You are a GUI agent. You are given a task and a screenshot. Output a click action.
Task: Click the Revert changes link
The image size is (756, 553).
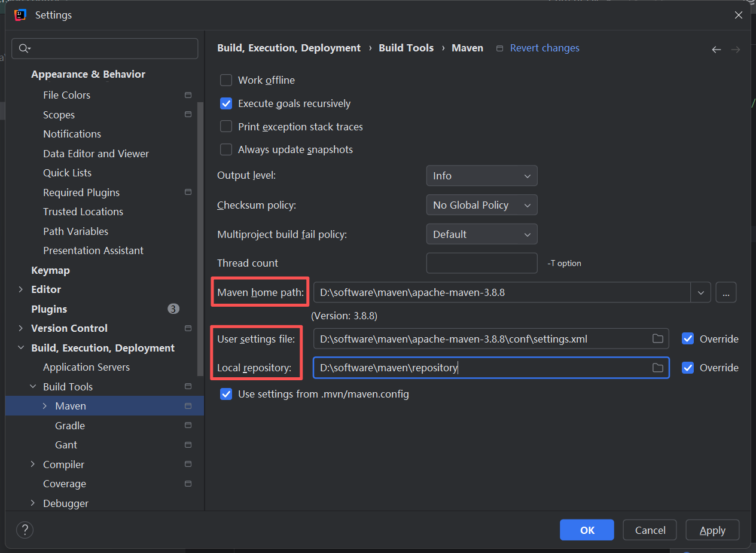[x=544, y=48]
